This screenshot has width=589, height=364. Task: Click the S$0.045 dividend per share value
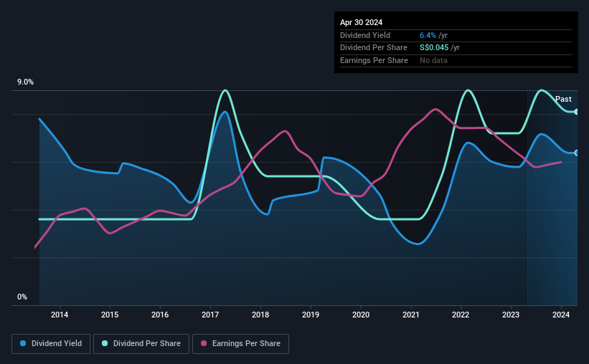434,48
